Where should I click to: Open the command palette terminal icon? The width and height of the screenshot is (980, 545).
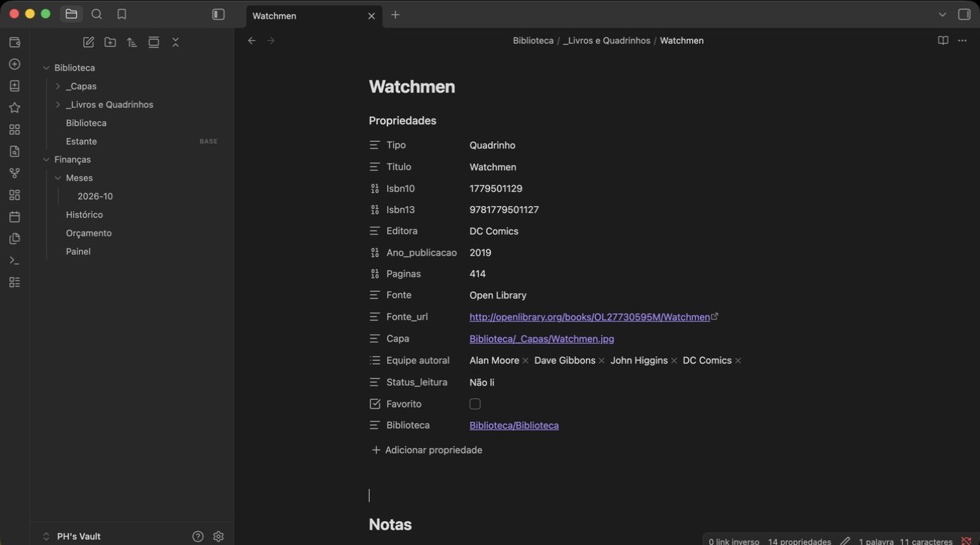pyautogui.click(x=14, y=260)
